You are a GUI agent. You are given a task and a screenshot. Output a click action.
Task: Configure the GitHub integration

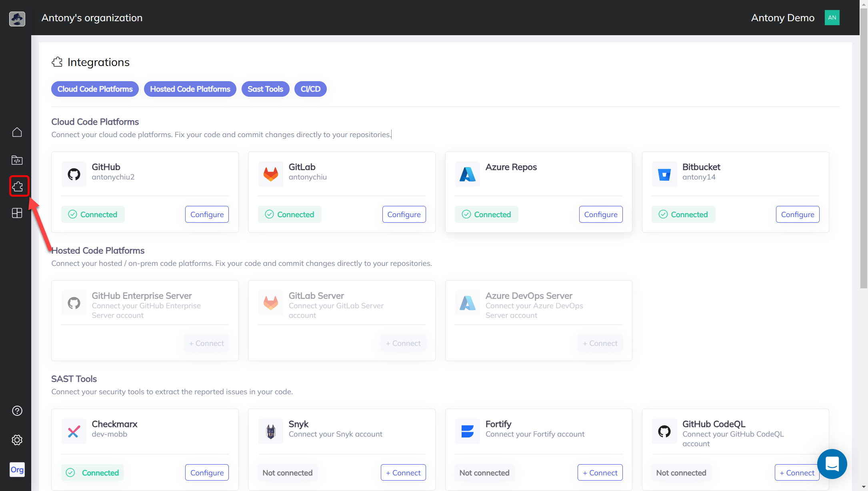(207, 214)
